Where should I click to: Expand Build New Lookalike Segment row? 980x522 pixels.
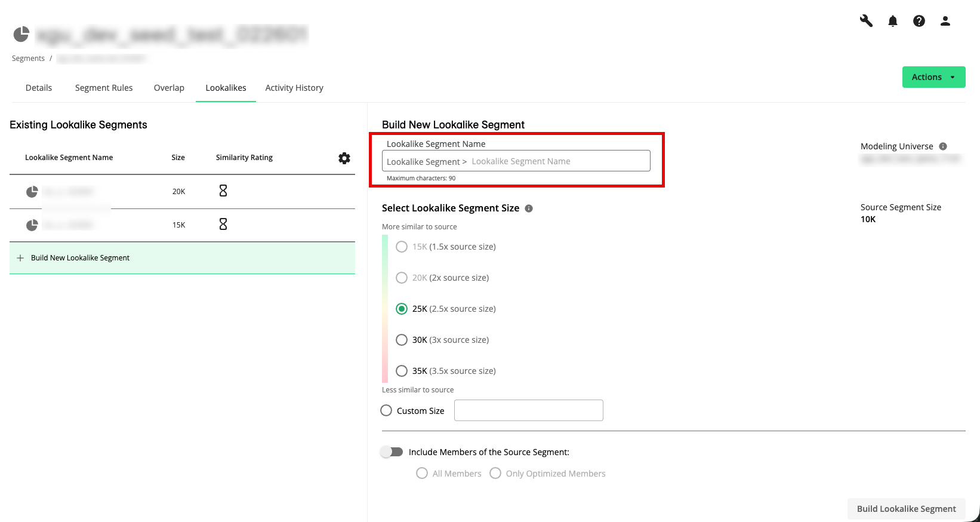[80, 258]
